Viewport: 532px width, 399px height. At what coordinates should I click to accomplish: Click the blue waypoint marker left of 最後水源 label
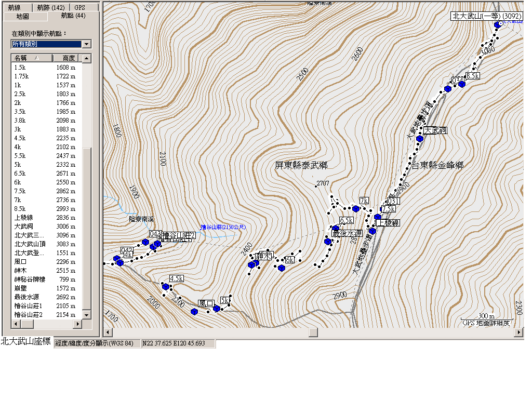[328, 242]
